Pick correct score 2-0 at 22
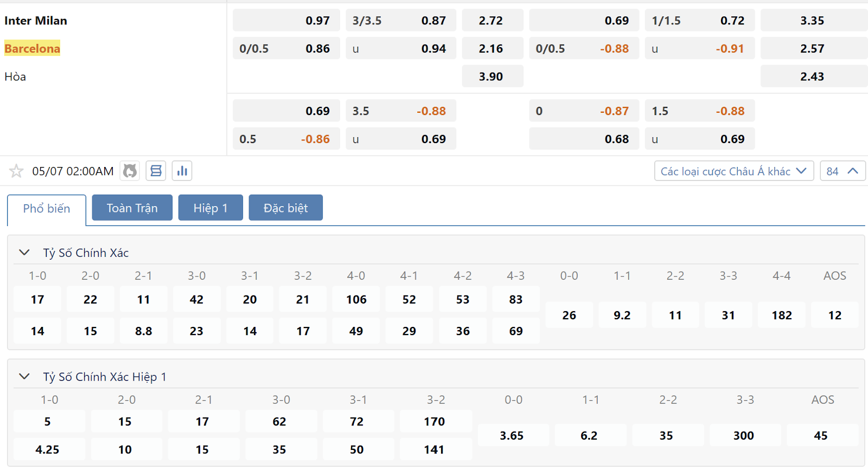Screen dimensions: 868x470 tap(91, 299)
